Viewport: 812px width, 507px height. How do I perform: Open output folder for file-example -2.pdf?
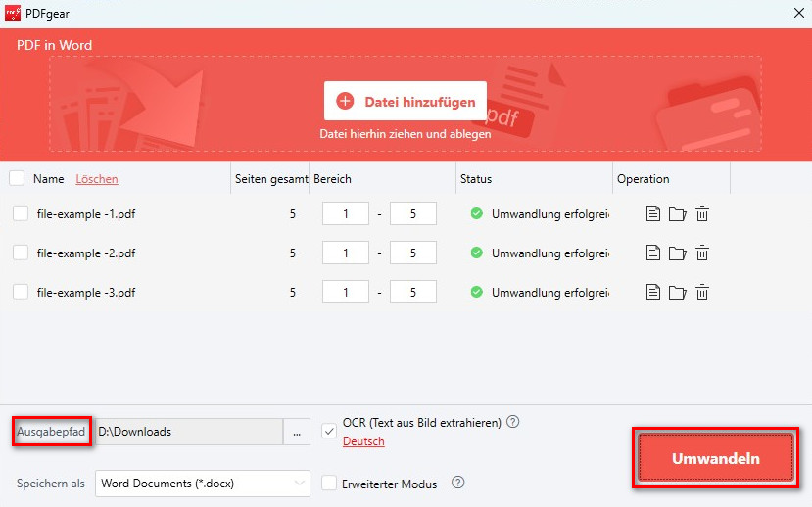point(677,253)
